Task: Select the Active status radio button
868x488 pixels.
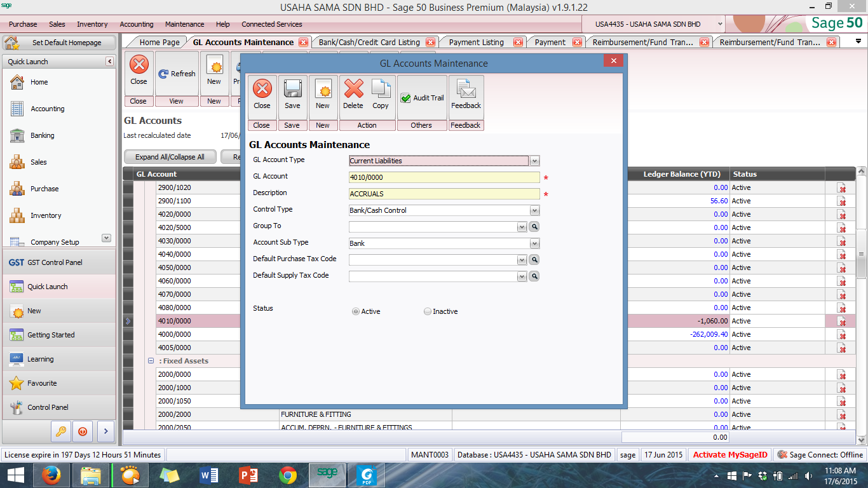Action: (355, 311)
